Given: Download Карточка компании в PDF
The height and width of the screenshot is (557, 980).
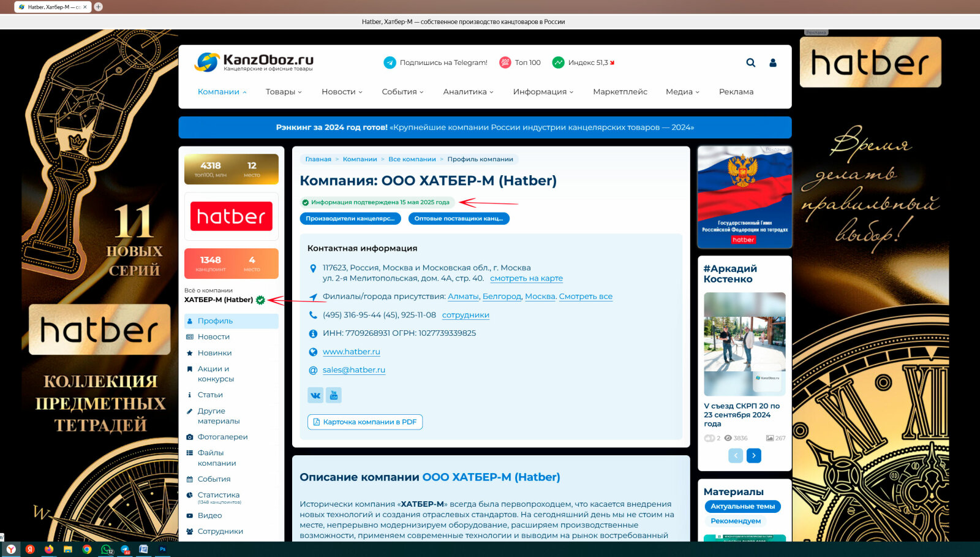Looking at the screenshot, I should pos(364,422).
